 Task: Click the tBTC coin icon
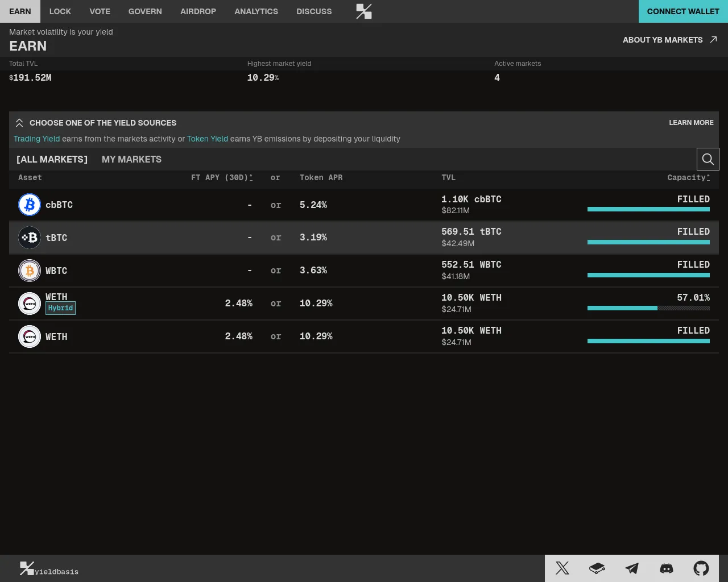coord(30,238)
